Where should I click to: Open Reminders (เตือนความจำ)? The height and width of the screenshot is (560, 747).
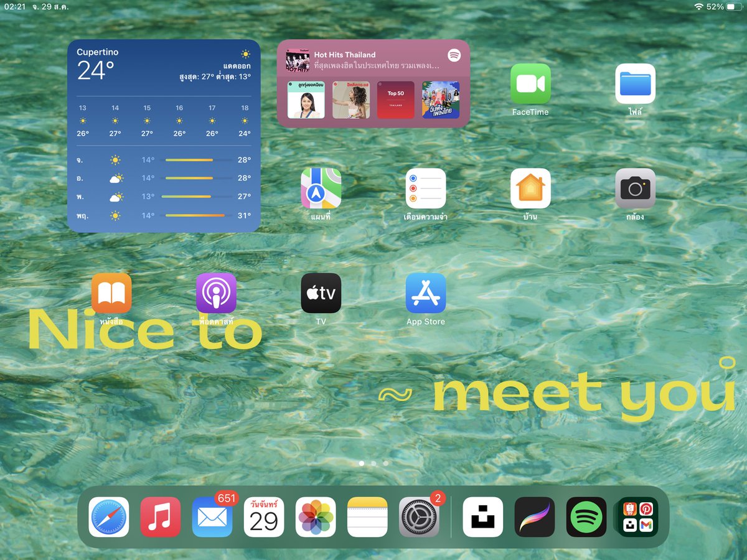pos(426,188)
